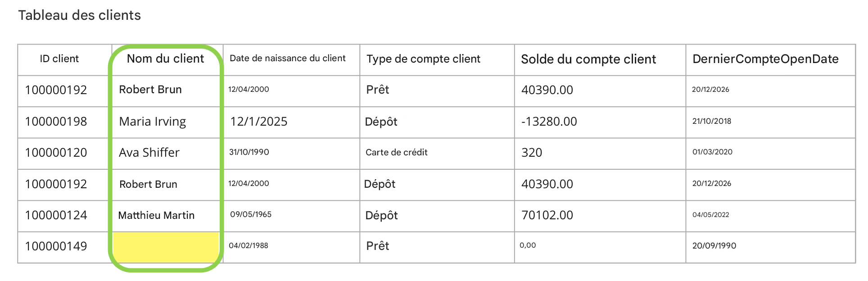The width and height of the screenshot is (868, 281).
Task: Click the client ID 100000149
Action: click(x=56, y=246)
